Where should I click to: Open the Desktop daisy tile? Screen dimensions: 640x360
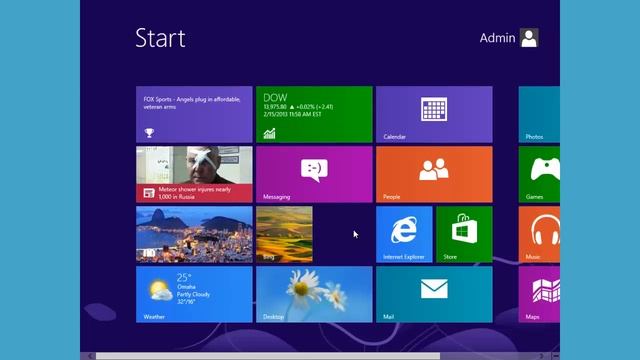coord(314,294)
